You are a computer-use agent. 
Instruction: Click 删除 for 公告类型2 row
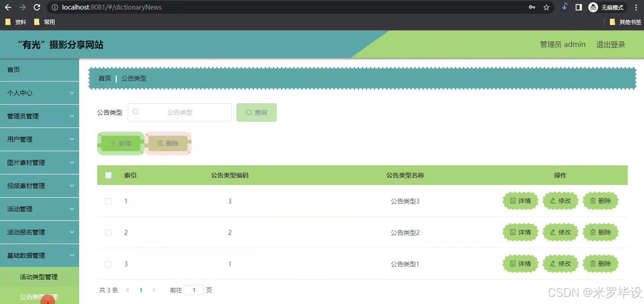[600, 232]
